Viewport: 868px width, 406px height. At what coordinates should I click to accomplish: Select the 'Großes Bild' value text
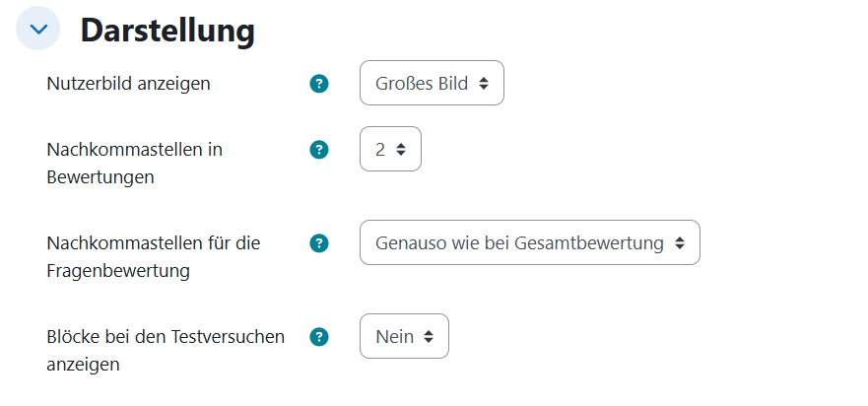[421, 84]
